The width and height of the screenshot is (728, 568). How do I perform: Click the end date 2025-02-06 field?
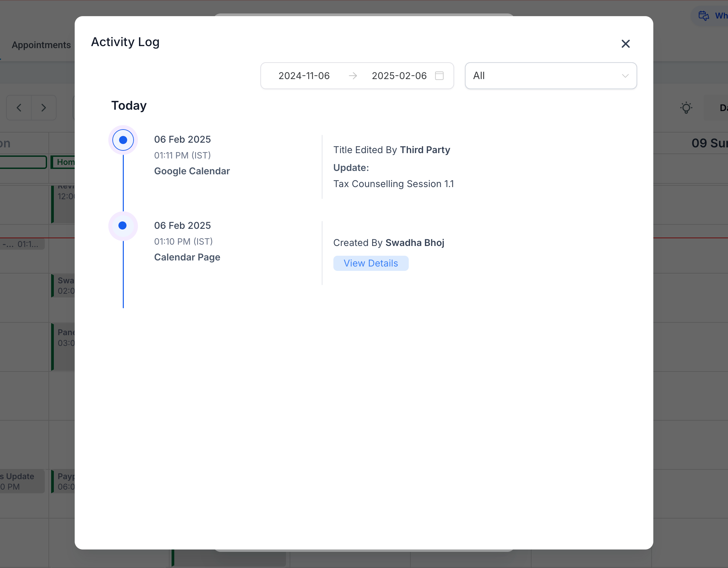pos(399,76)
